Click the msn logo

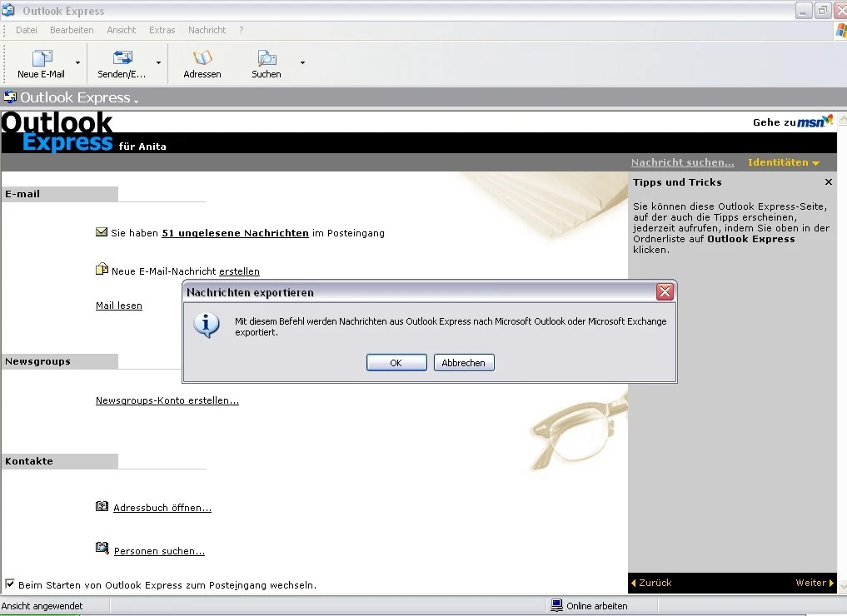(x=815, y=122)
